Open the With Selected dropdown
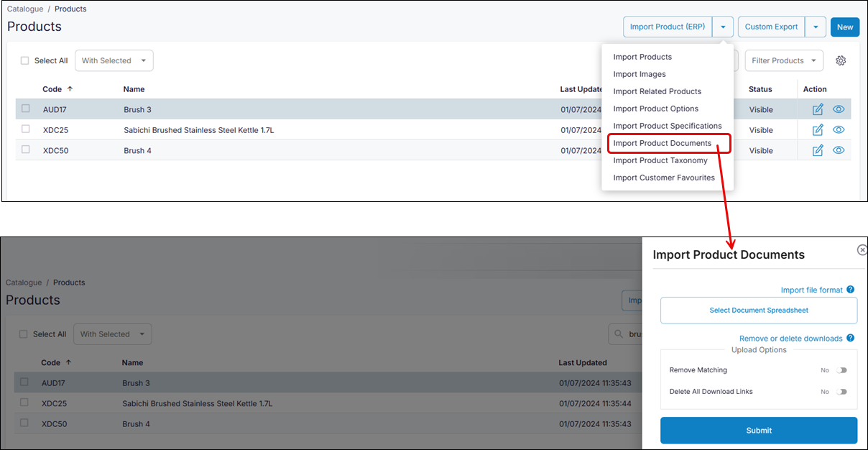Image resolution: width=868 pixels, height=450 pixels. (114, 61)
